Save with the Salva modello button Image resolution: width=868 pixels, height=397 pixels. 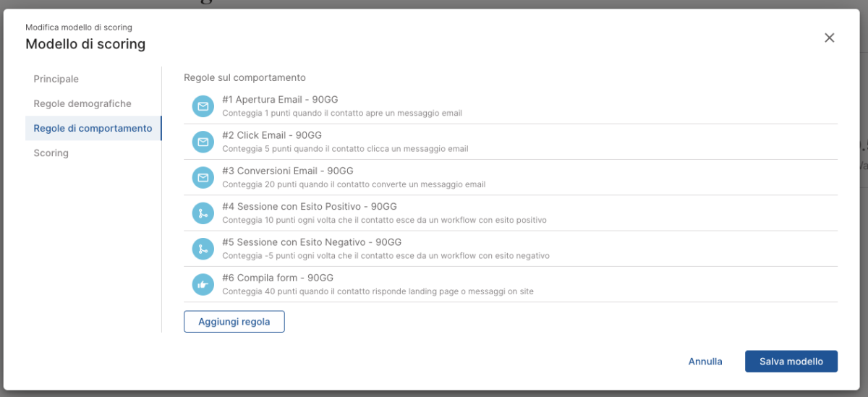791,361
